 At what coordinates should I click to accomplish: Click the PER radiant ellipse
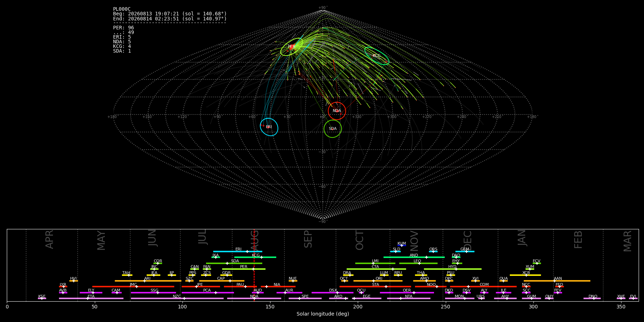pos(292,47)
